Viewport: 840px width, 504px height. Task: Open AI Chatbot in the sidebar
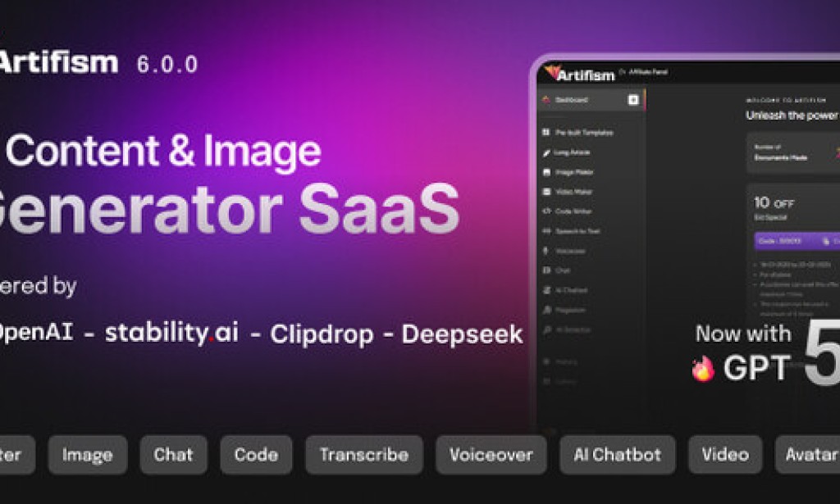coord(564,291)
